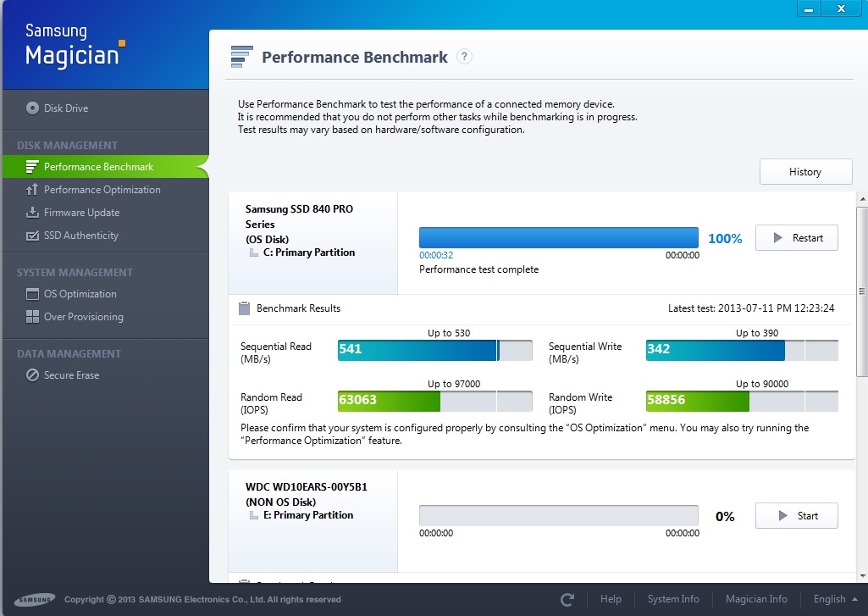This screenshot has height=616, width=868.
Task: Click the Secure Erase prohibited icon
Action: 32,375
